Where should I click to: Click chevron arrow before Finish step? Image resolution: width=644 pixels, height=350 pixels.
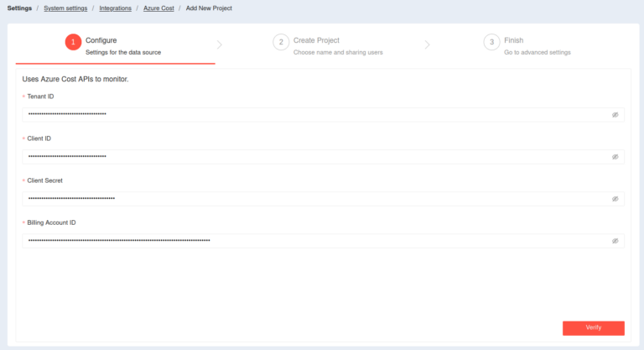(427, 44)
